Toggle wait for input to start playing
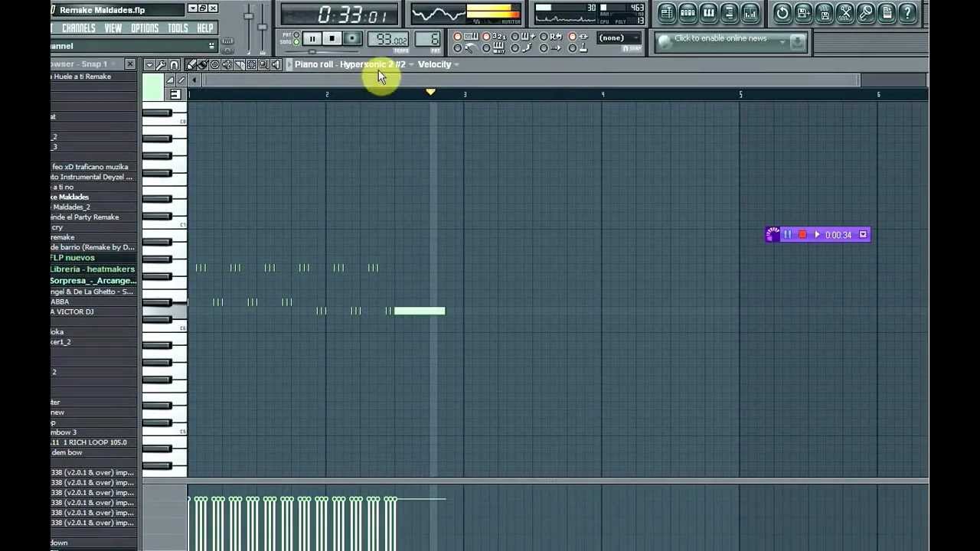The width and height of the screenshot is (980, 551). point(486,48)
